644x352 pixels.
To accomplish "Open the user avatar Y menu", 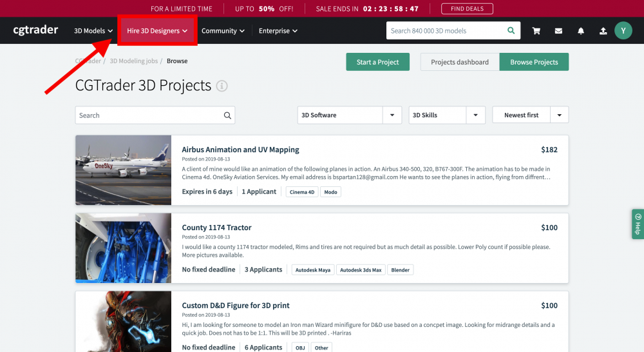I will click(x=623, y=31).
